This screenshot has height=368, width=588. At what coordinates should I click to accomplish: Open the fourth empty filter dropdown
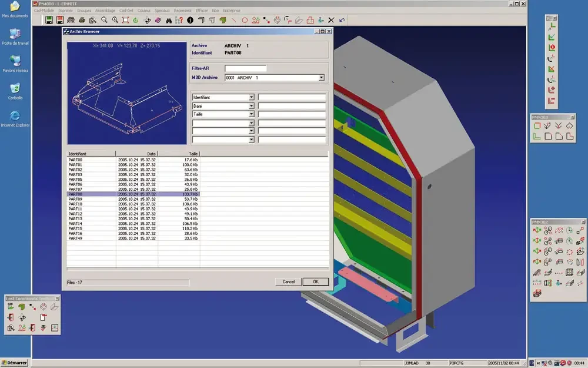(251, 123)
